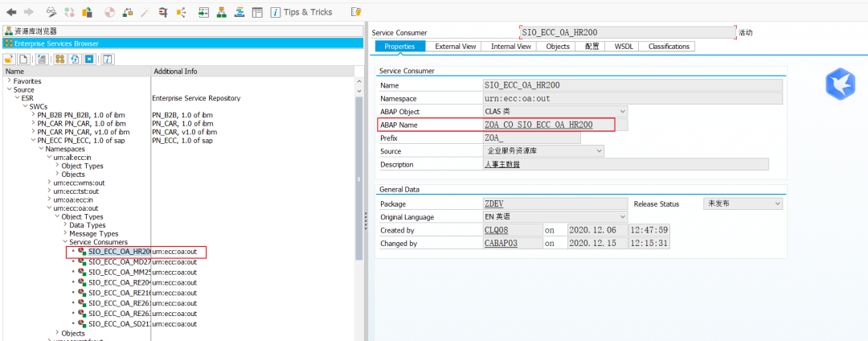The height and width of the screenshot is (341, 868).
Task: Click the Navigation Window icon with green arrow
Action: coord(203,11)
